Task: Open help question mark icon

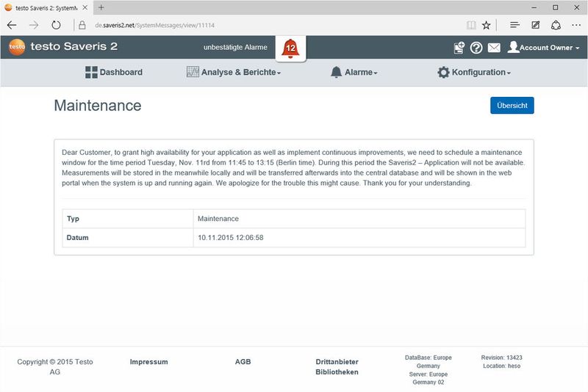Action: point(476,48)
